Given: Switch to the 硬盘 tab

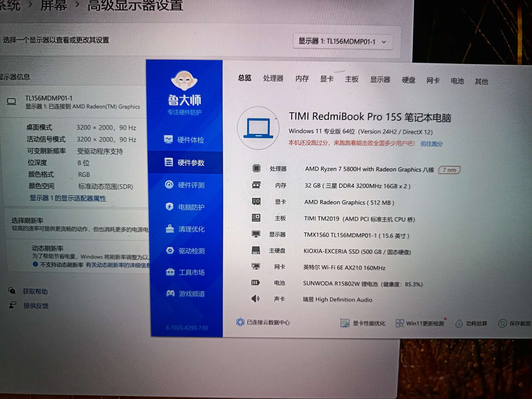Looking at the screenshot, I should click(x=408, y=80).
